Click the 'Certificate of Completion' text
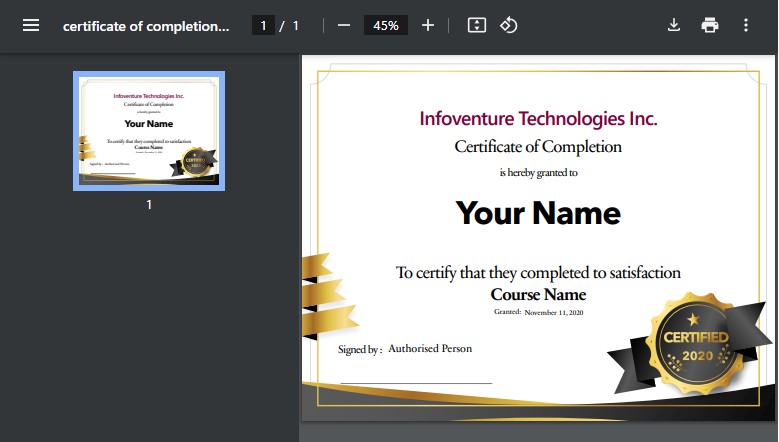This screenshot has width=779, height=442. click(538, 147)
